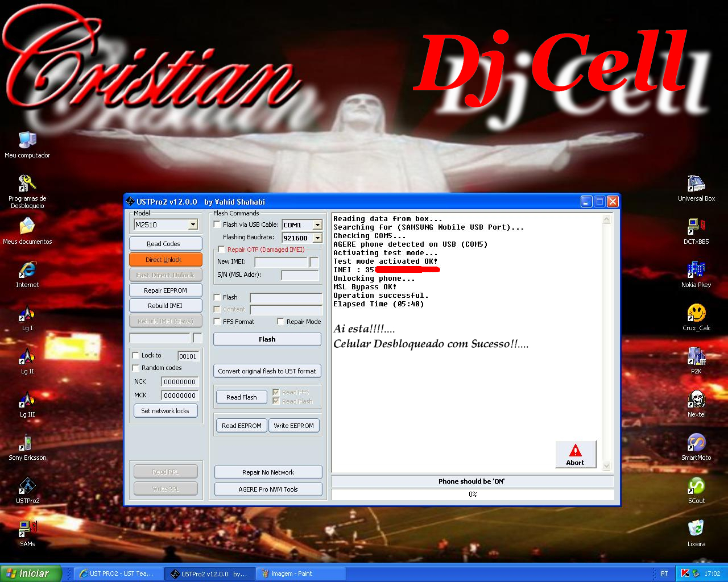Click Read Codes button
This screenshot has height=582, width=728.
166,244
